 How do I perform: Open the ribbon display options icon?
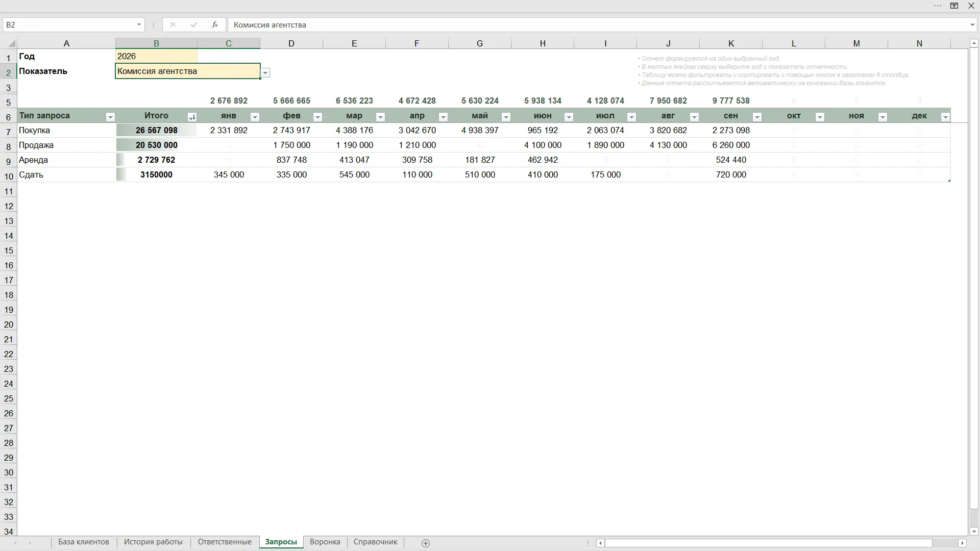tap(954, 6)
